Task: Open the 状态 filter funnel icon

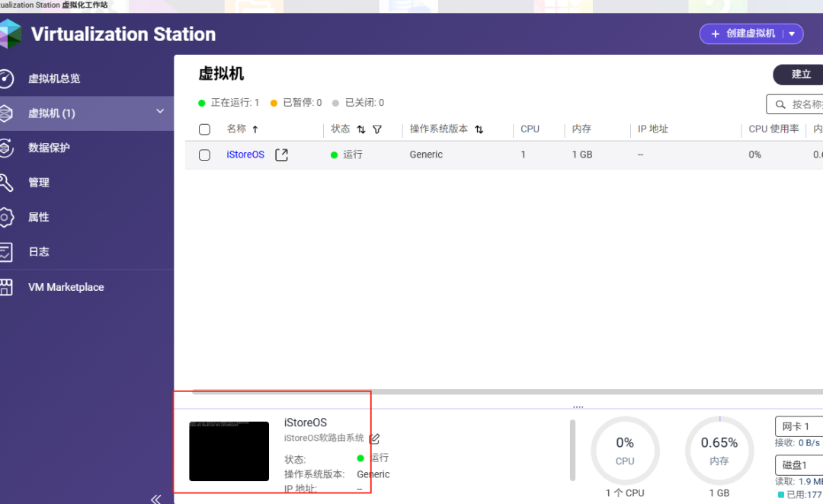Action: click(x=377, y=129)
